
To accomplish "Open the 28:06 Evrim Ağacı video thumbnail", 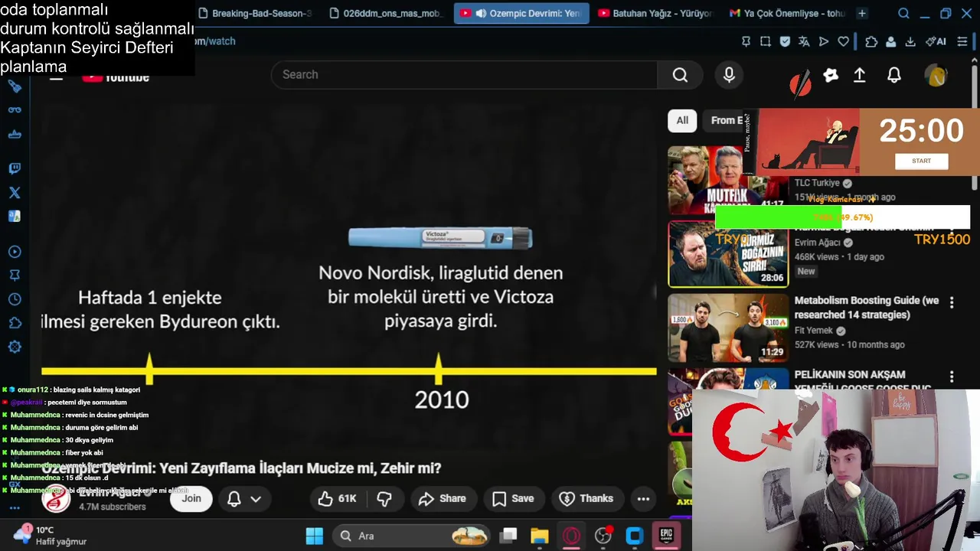I will [728, 255].
